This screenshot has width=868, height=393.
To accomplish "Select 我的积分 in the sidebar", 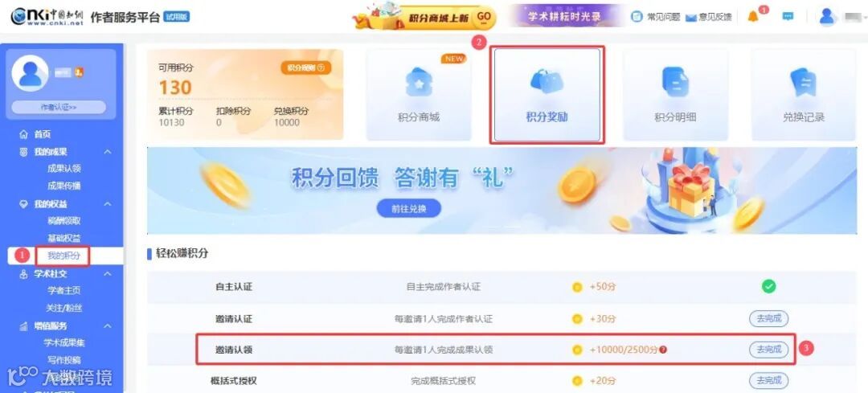I will (63, 256).
